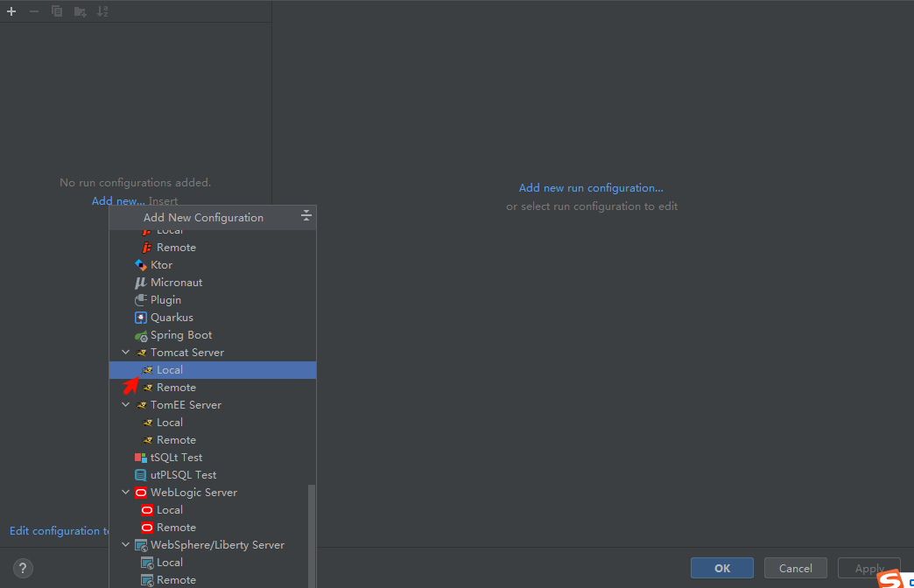Select Local under Tomcat Server
Image resolution: width=914 pixels, height=588 pixels.
click(x=212, y=370)
